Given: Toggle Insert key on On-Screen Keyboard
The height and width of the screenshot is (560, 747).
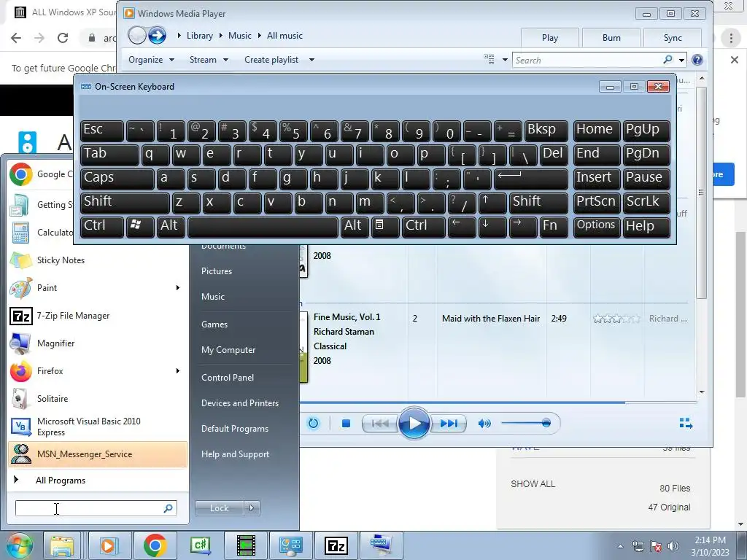Looking at the screenshot, I should [x=597, y=178].
